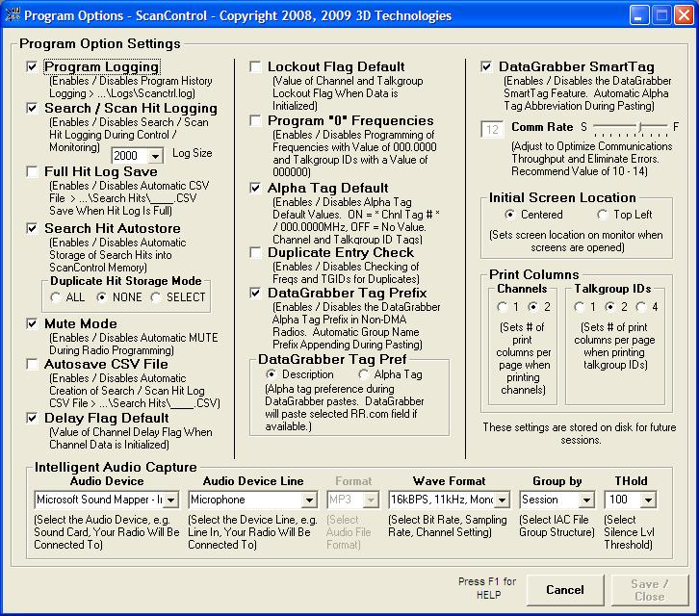This screenshot has width=699, height=616.
Task: Open the Wave Format dropdown
Action: coord(502,500)
